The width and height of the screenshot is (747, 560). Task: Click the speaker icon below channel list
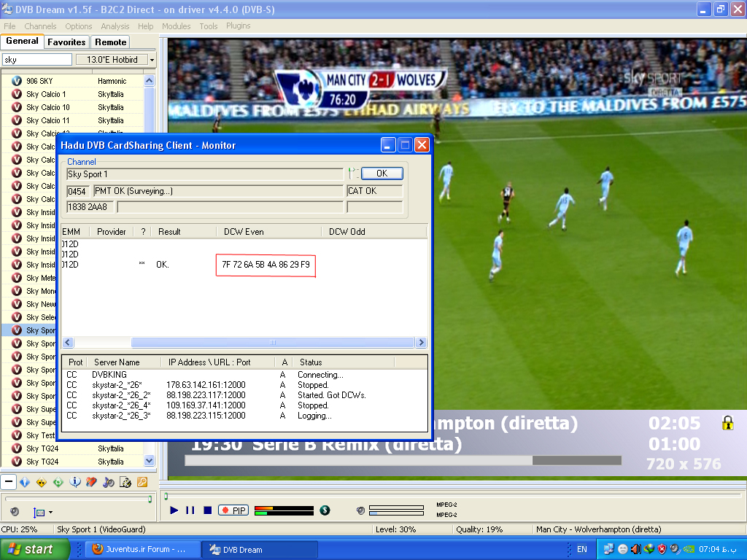[x=15, y=512]
